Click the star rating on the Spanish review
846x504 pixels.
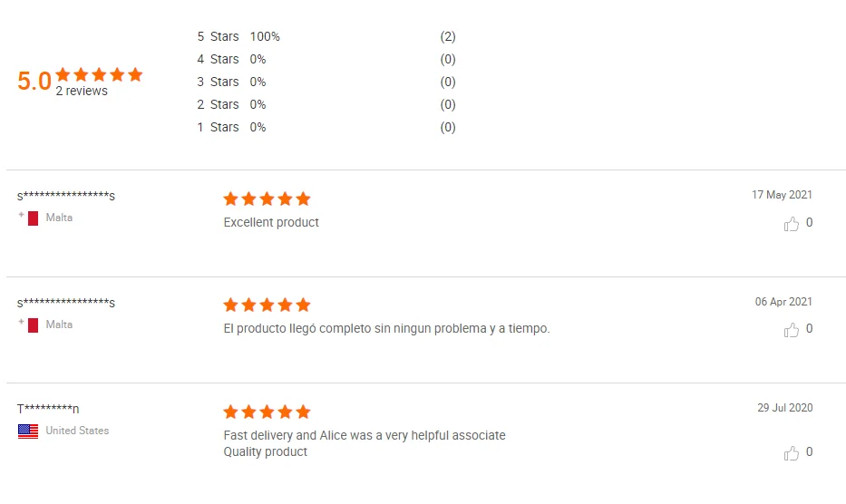[x=267, y=305]
